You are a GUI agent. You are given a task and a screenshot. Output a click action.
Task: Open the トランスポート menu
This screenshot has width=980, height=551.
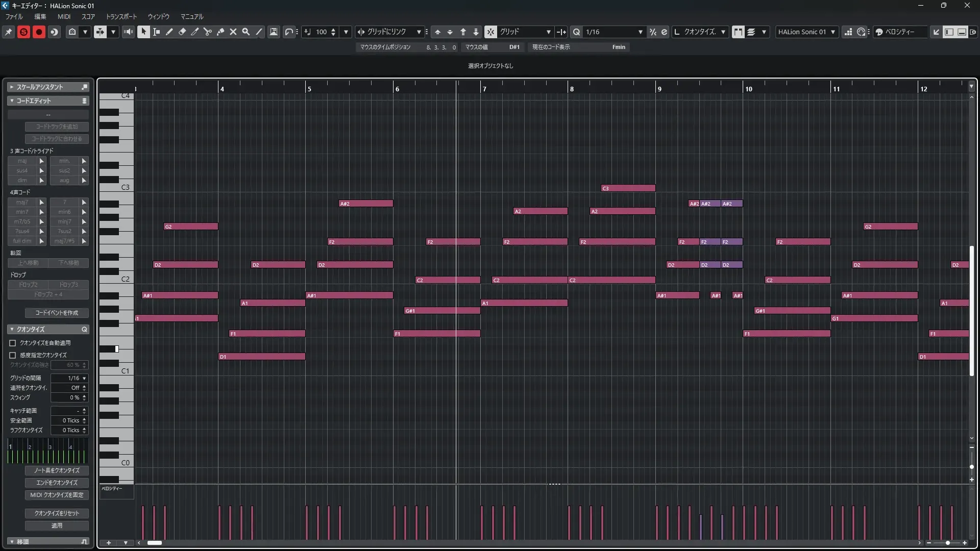click(121, 17)
